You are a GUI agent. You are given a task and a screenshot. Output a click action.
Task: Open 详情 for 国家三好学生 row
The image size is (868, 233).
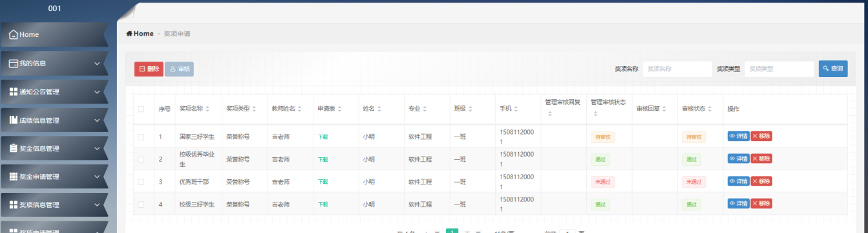[738, 136]
